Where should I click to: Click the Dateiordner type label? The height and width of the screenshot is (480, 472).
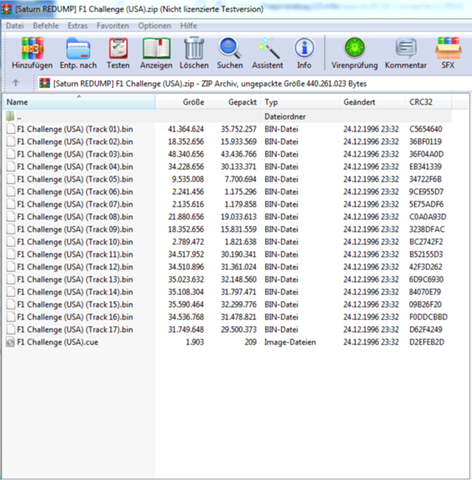(285, 117)
